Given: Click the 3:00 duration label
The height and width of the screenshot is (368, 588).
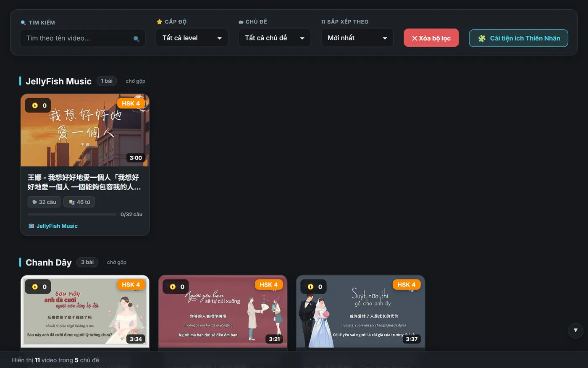Looking at the screenshot, I should coord(136,158).
